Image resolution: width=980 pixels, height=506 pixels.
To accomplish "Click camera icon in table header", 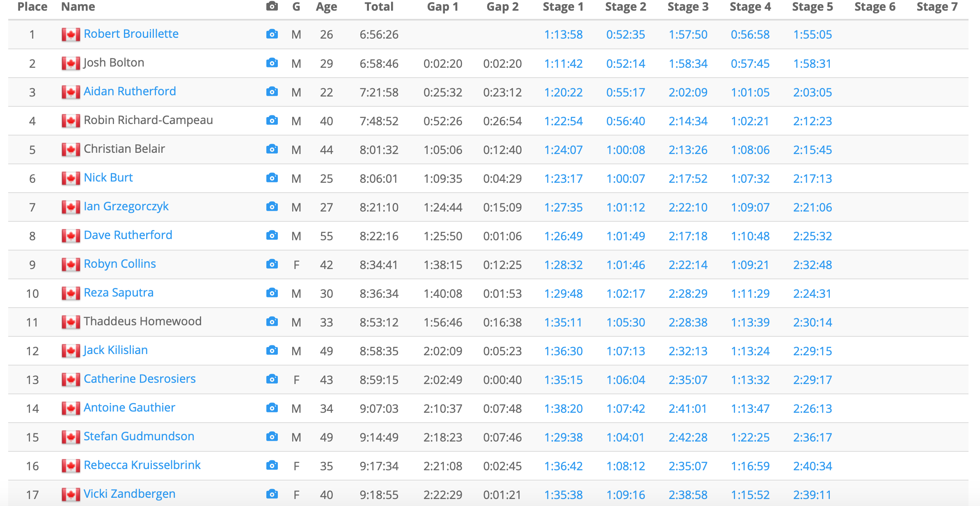I will pyautogui.click(x=272, y=7).
